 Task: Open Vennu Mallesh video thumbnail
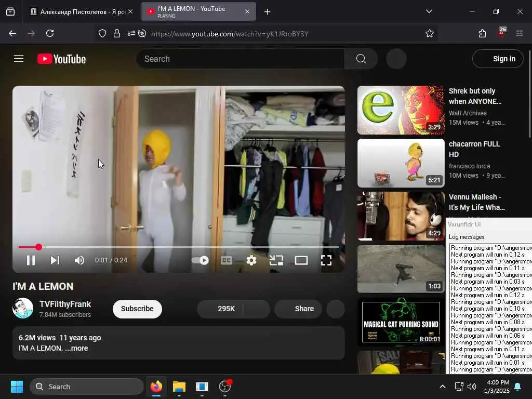pos(401,216)
